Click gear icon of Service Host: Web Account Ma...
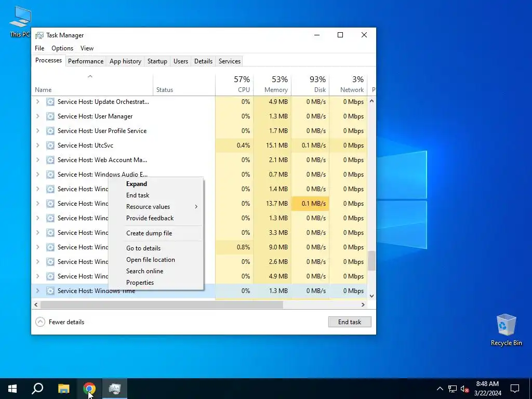Screen dimensions: 532x399 (50, 160)
